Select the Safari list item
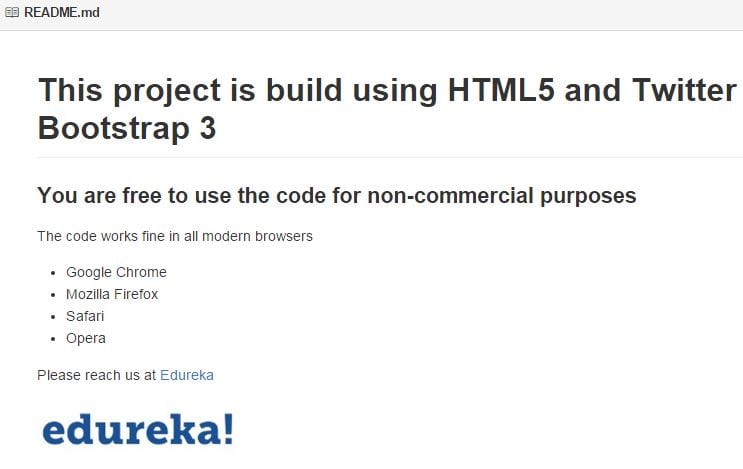Image resolution: width=743 pixels, height=469 pixels. click(85, 316)
